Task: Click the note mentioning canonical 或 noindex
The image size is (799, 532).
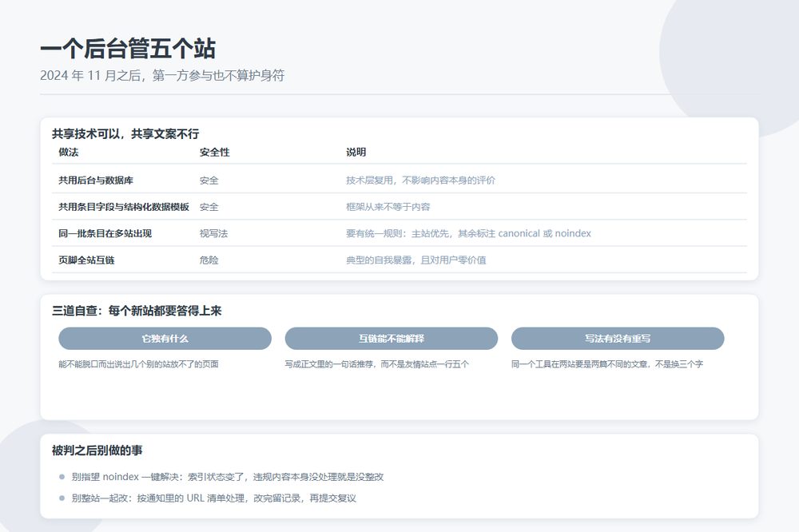Action: pos(468,233)
